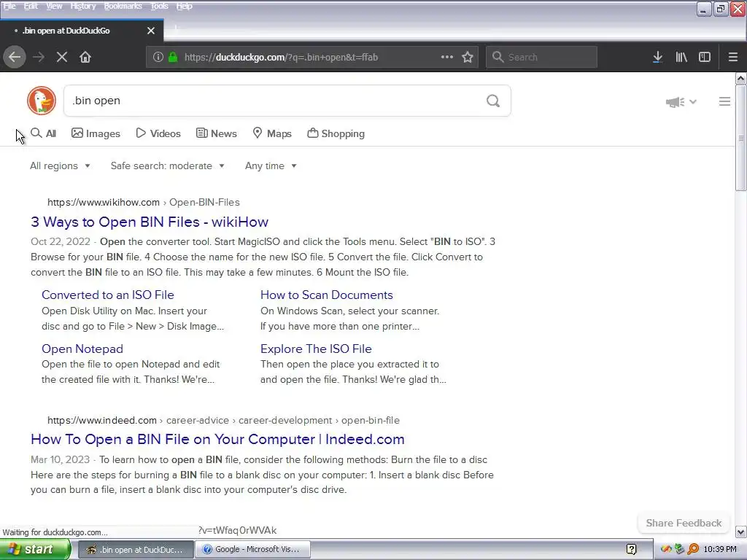Go back with the browser back arrow
The height and width of the screenshot is (560, 747).
click(x=15, y=57)
